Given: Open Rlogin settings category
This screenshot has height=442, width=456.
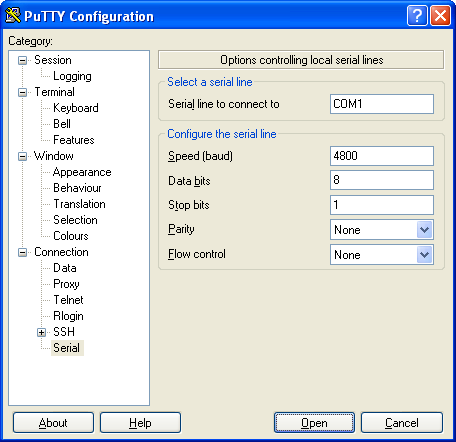Looking at the screenshot, I should coord(68,316).
